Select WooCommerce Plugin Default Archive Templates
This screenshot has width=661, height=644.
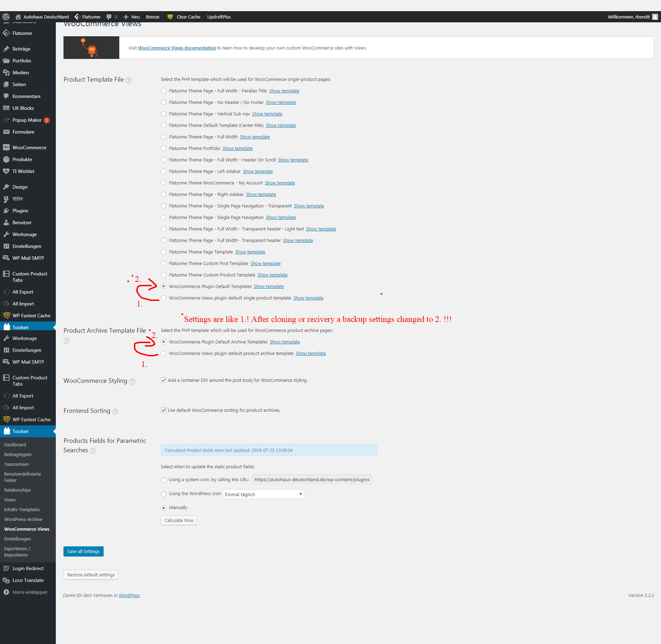164,342
